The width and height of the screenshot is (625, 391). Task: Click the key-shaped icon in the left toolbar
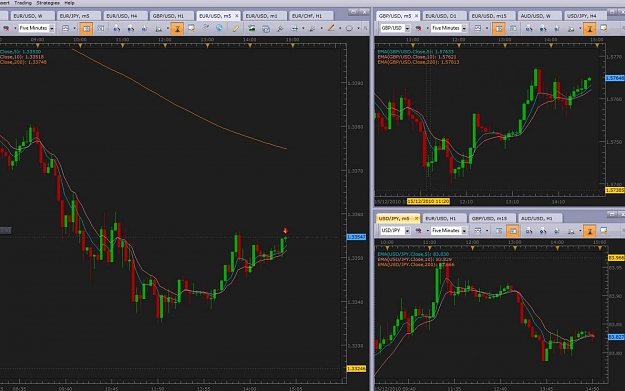coord(280,28)
